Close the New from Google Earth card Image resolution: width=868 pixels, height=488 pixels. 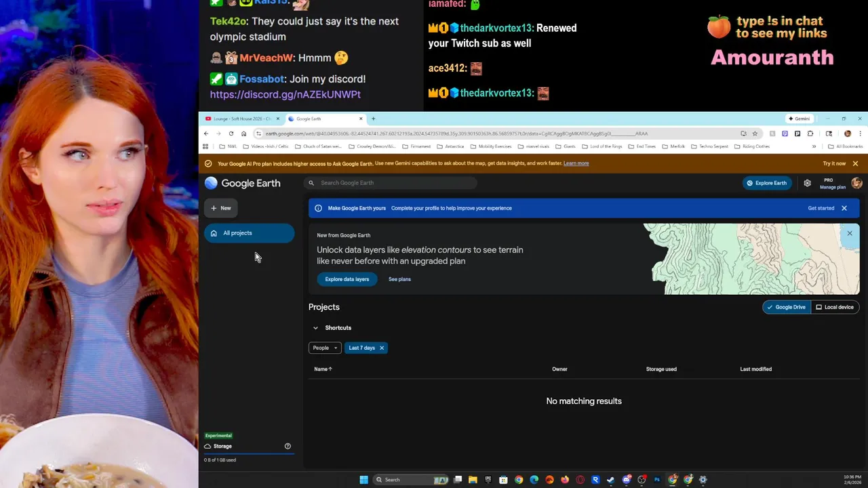(x=850, y=233)
